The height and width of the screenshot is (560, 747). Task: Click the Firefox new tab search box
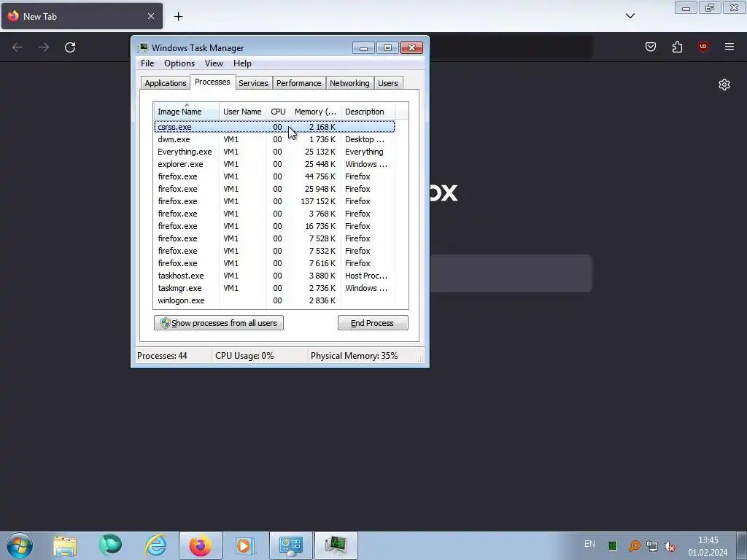[511, 273]
